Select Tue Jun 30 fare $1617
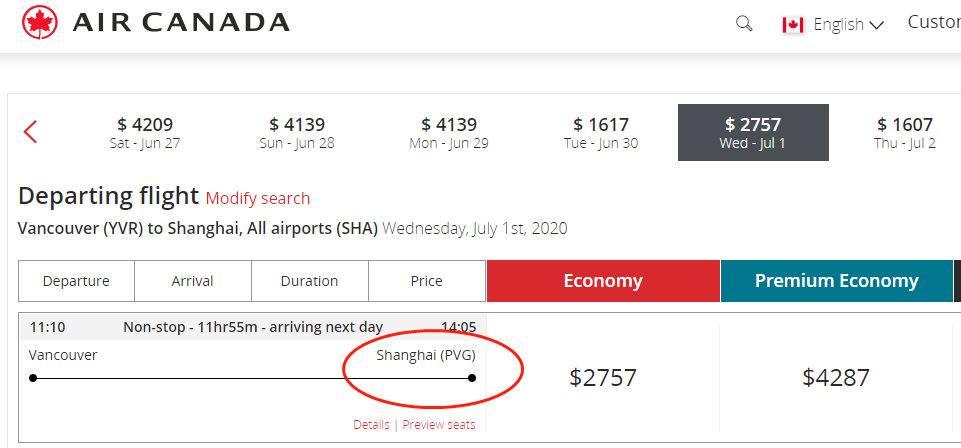 click(601, 132)
